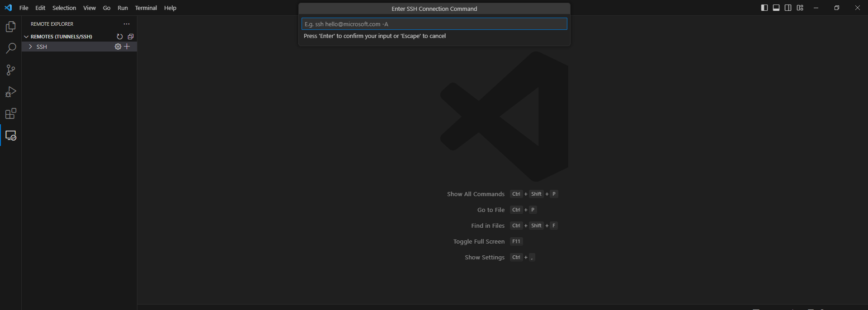Viewport: 868px width, 310px height.
Task: Click the Enter SSH Connection Command title
Action: click(x=434, y=9)
